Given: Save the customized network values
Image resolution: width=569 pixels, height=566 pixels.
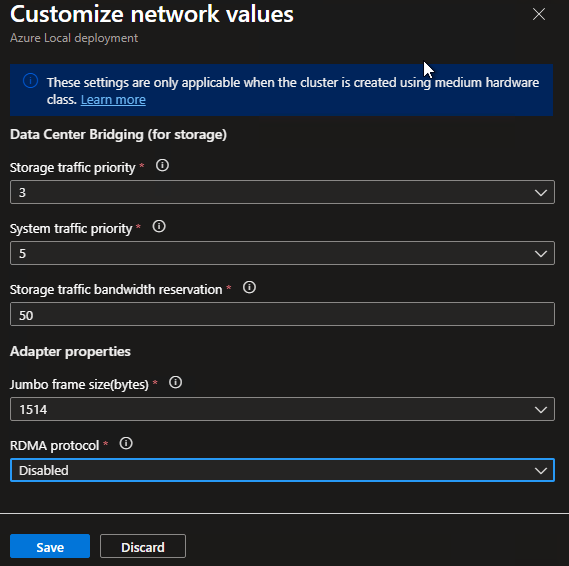Looking at the screenshot, I should tap(50, 546).
